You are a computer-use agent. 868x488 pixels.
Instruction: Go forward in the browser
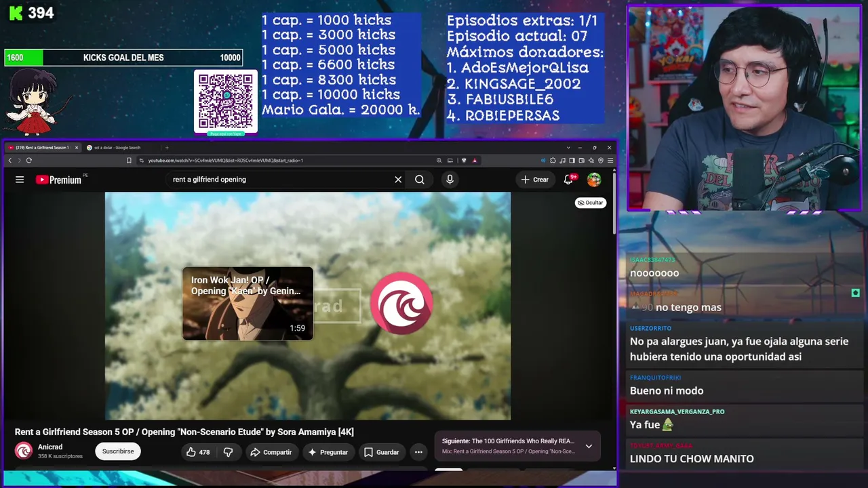click(x=19, y=161)
